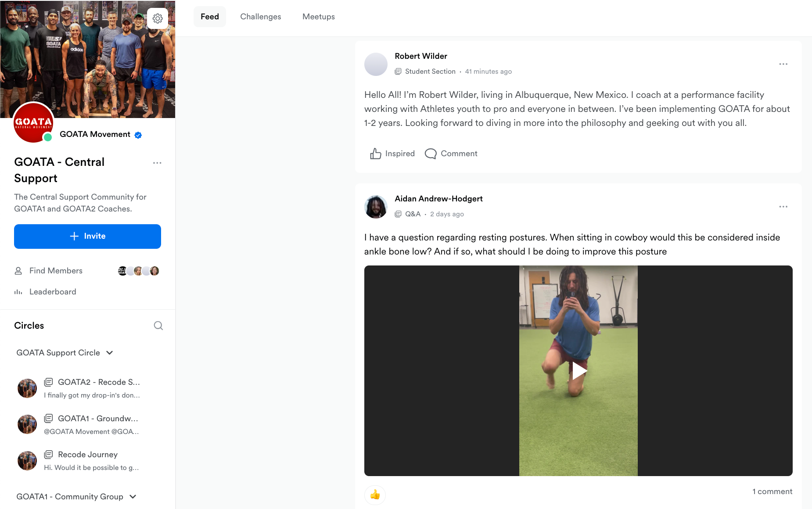Click 'Hi. Would it be possible to g...' preview
Screen dimensions: 812x509
[x=91, y=468]
